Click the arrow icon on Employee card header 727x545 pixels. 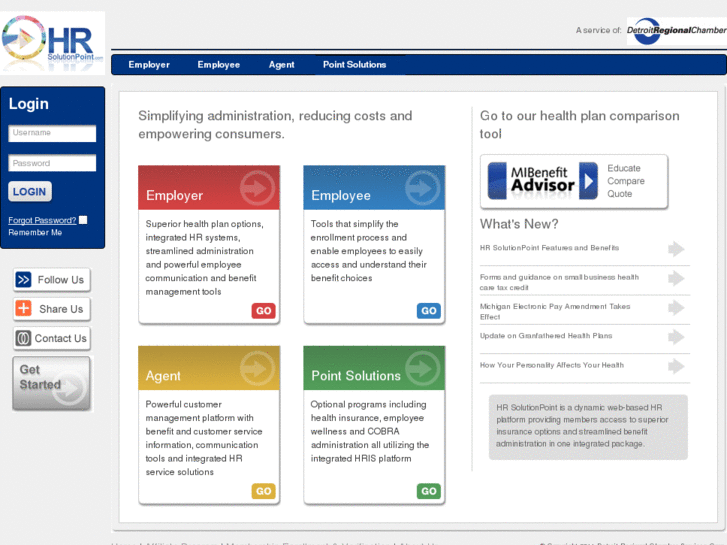pyautogui.click(x=422, y=188)
